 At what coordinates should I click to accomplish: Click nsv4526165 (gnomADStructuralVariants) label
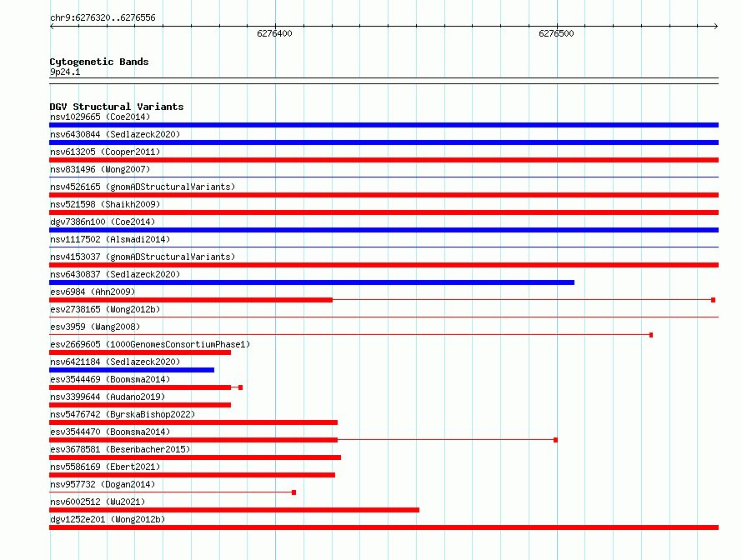(143, 187)
